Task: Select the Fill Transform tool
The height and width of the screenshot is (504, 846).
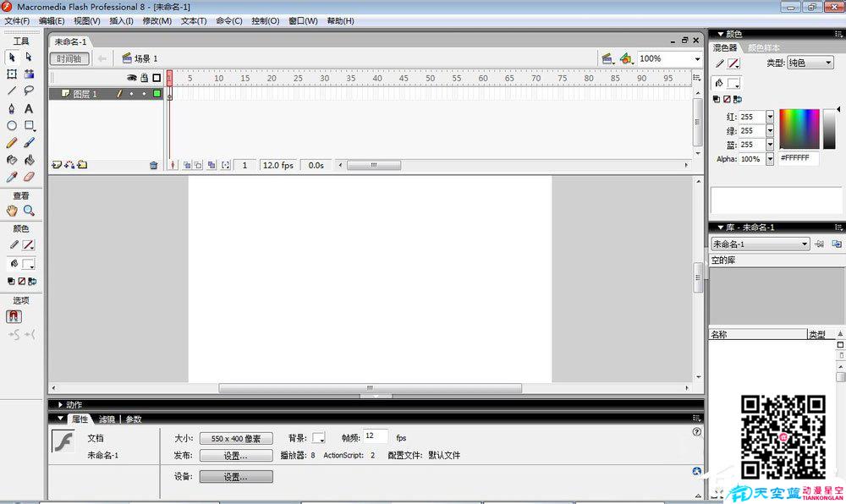Action: point(29,74)
